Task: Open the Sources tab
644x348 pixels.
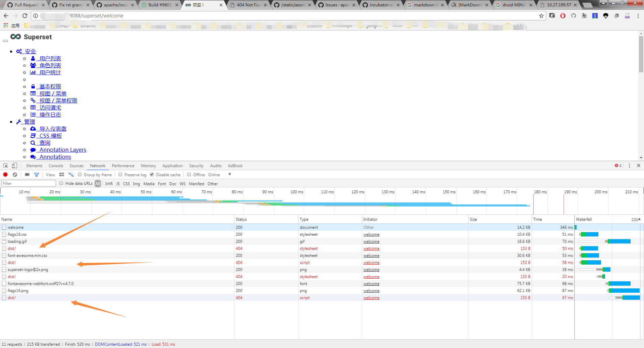Action: (76, 165)
